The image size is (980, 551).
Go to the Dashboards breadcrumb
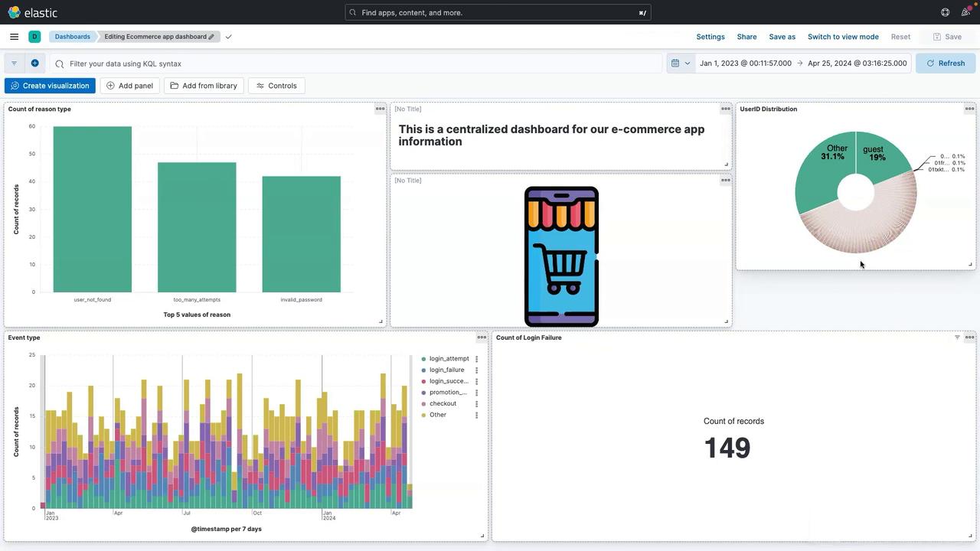pyautogui.click(x=72, y=37)
